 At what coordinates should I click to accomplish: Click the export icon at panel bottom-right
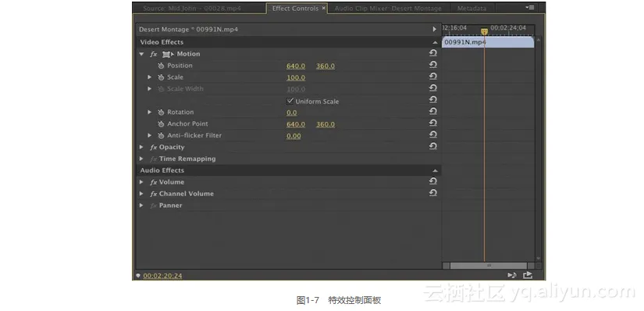[x=528, y=275]
